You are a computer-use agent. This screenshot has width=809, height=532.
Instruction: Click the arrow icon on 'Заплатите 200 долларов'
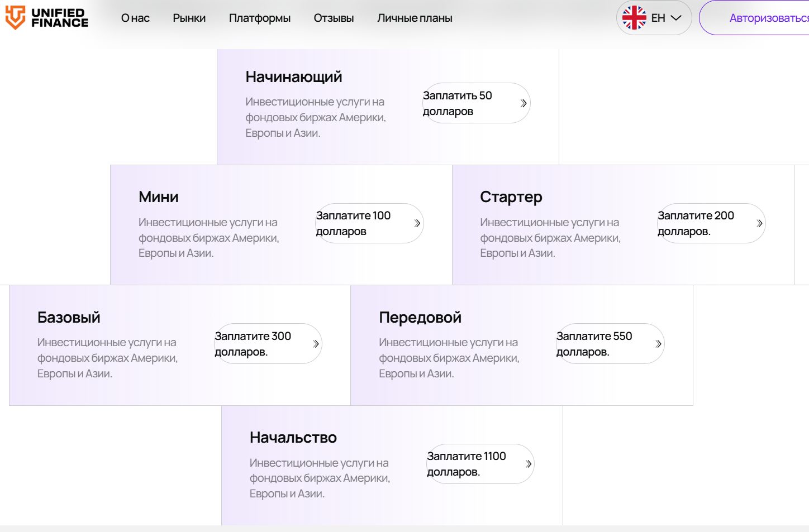(758, 223)
